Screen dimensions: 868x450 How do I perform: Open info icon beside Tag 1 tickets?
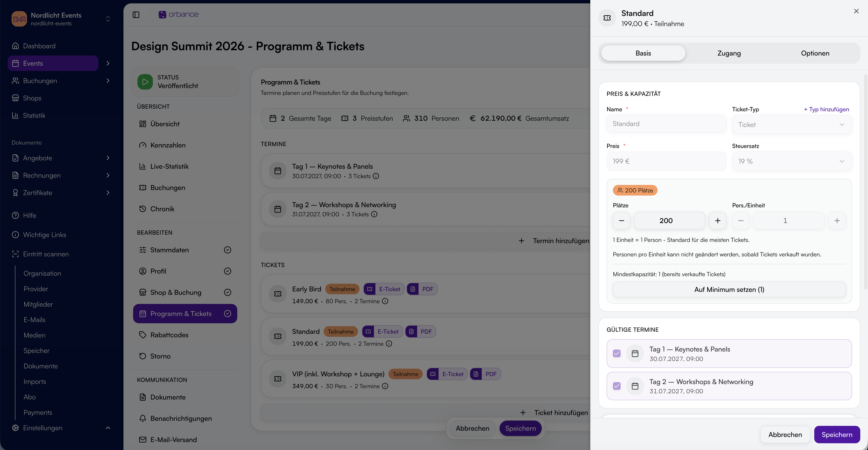click(376, 176)
